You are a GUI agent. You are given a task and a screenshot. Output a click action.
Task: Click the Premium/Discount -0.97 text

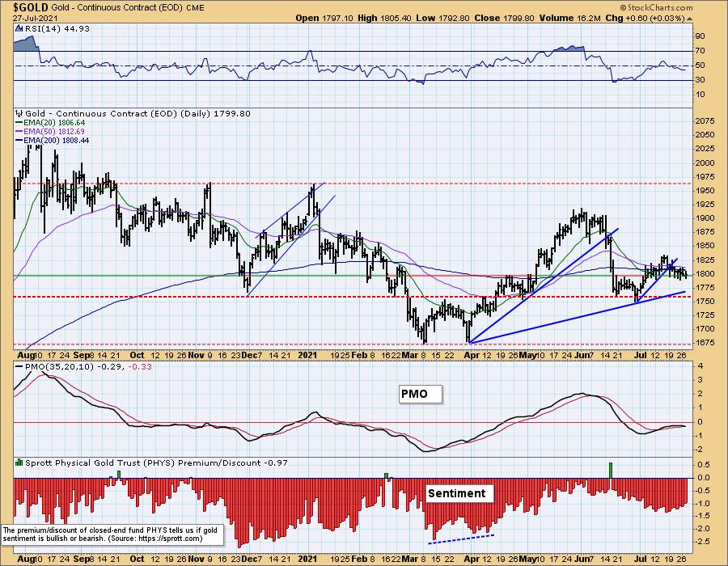point(233,463)
